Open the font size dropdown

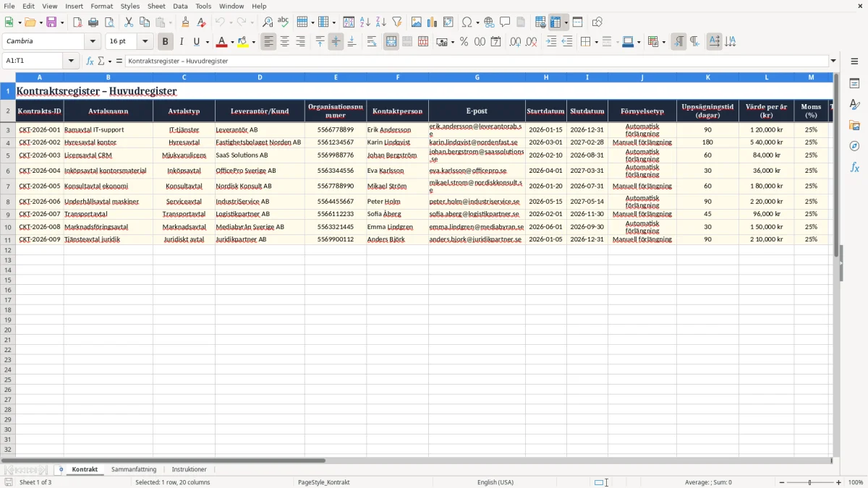point(145,42)
